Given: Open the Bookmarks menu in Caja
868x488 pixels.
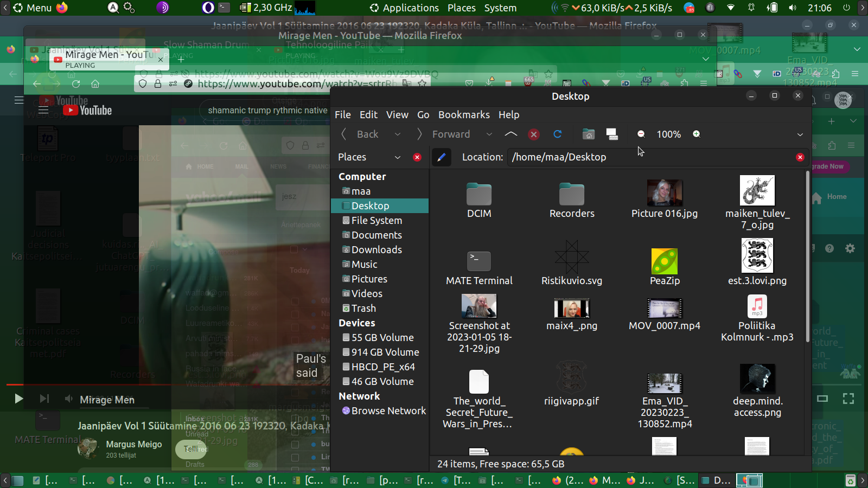Looking at the screenshot, I should pyautogui.click(x=464, y=114).
